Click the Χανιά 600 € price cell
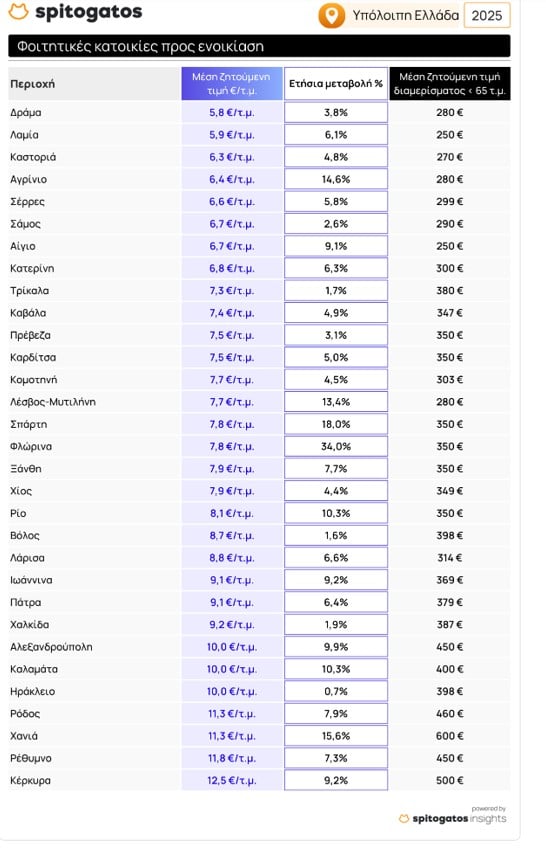546x850 pixels. pyautogui.click(x=449, y=736)
